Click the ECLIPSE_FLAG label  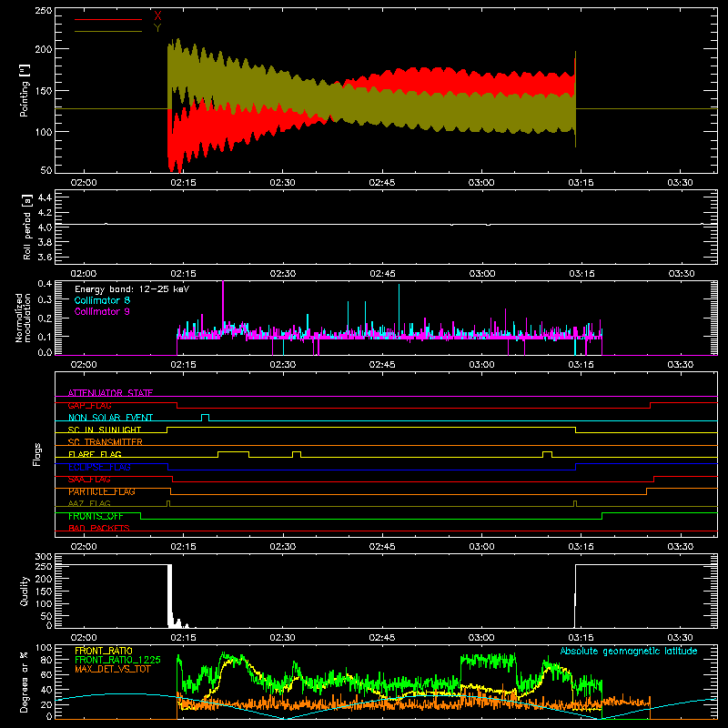[99, 467]
